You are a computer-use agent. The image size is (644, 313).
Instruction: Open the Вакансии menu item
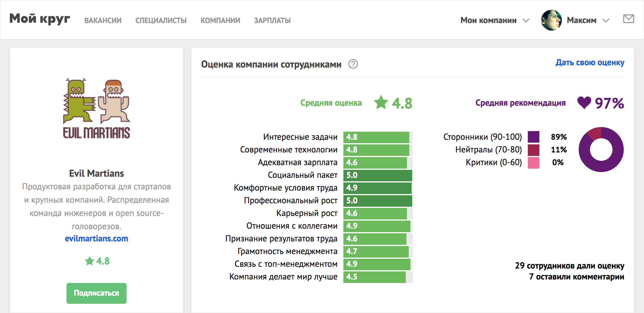tap(103, 21)
